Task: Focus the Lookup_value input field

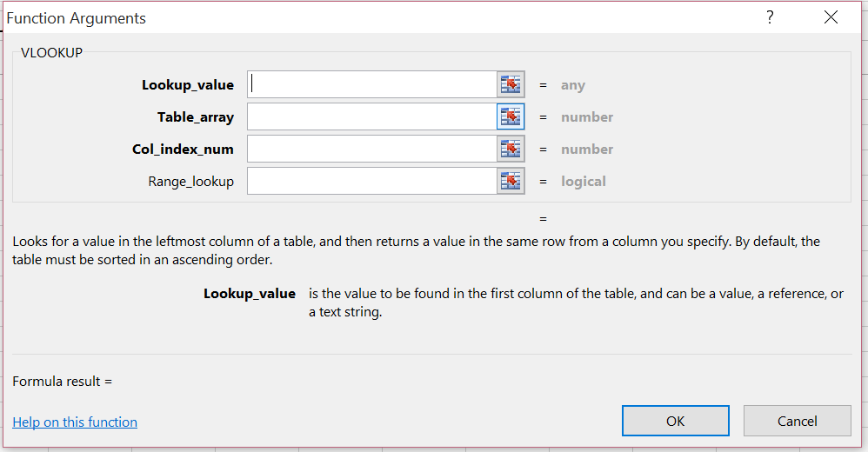Action: [371, 84]
